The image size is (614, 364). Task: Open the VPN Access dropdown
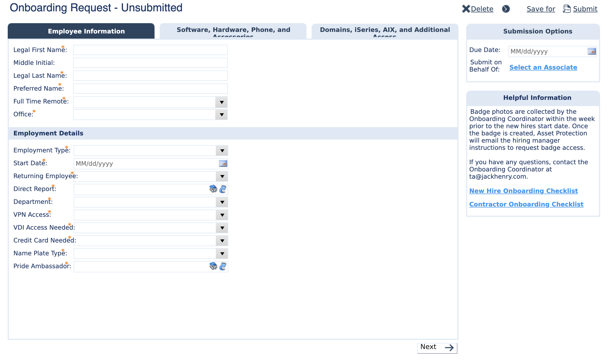tap(222, 215)
